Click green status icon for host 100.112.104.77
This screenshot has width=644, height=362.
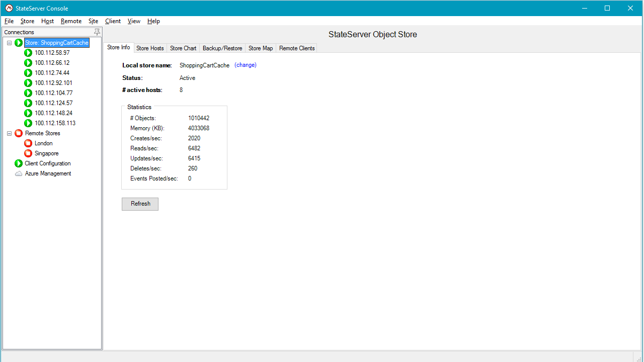click(28, 93)
